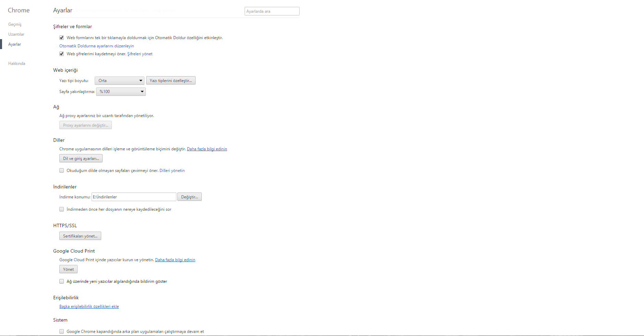The width and height of the screenshot is (644, 336).
Task: Check ask where to save each file
Action: tap(62, 209)
